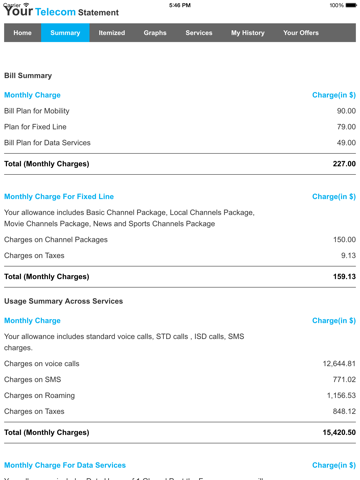Open the My History tab

[248, 33]
